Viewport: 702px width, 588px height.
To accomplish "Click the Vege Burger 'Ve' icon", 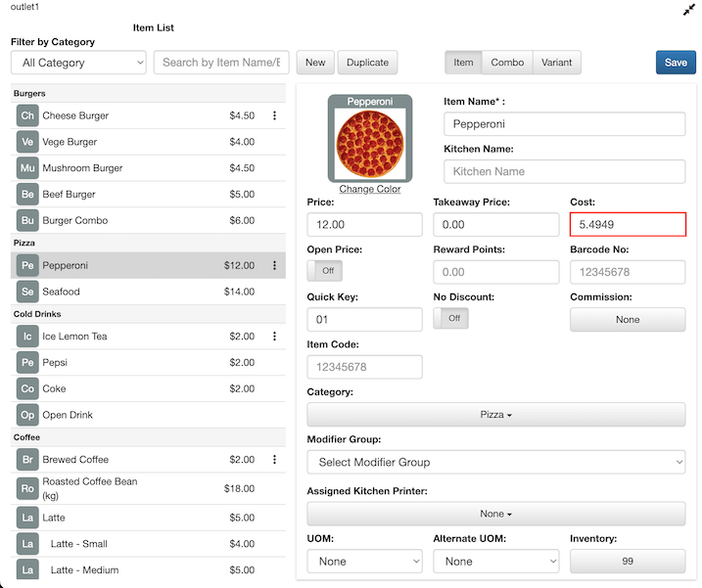I will click(27, 142).
